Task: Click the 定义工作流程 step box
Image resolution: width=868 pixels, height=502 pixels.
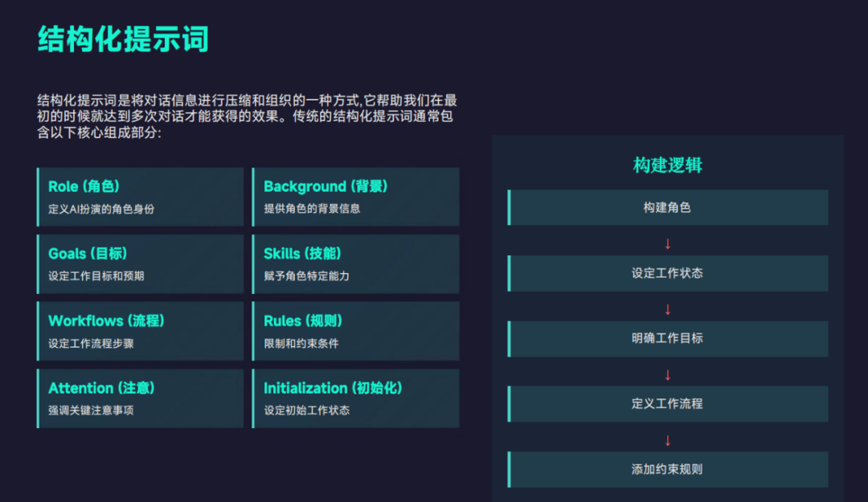Action: 668,404
